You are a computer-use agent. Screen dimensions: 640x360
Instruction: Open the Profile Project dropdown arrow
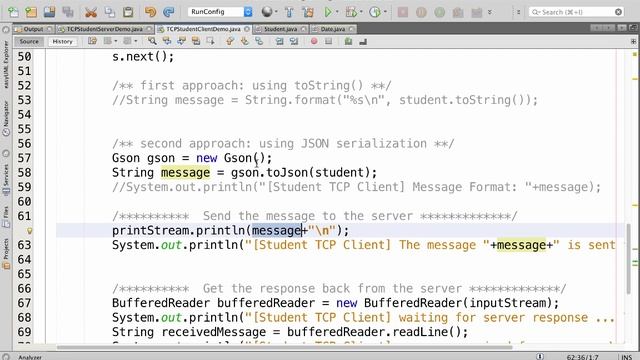[385, 12]
